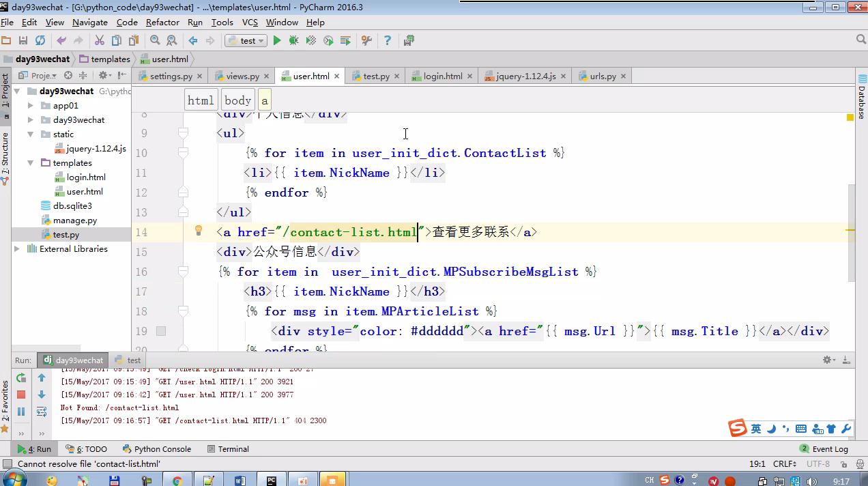868x486 pixels.
Task: Stop the running process via red square
Action: (x=21, y=395)
